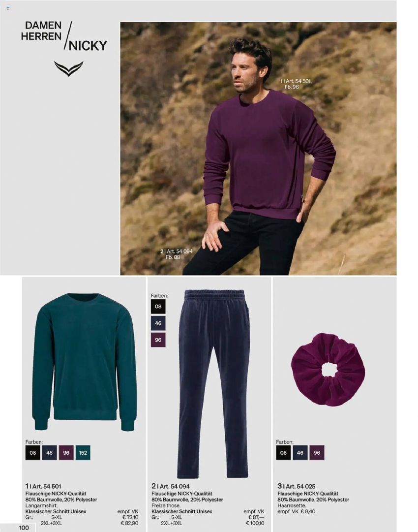
Task: Choose navy swatch 46 beside the trousers
Action: tap(158, 323)
